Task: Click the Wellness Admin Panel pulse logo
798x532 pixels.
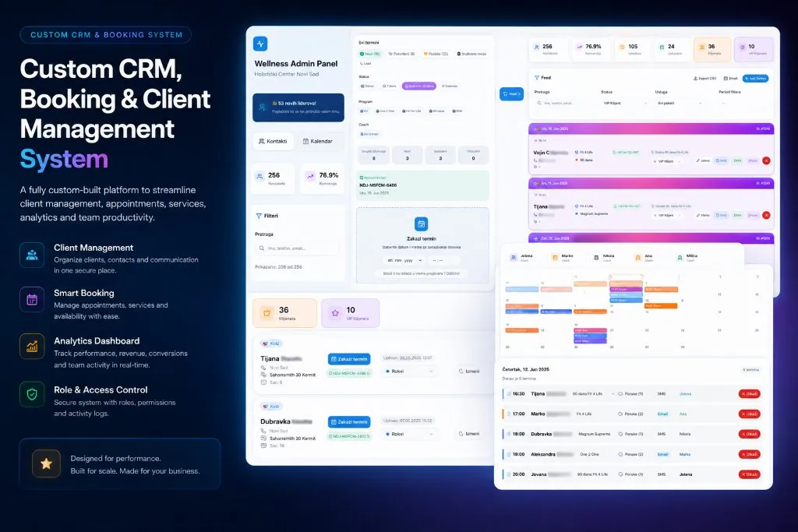Action: coord(260,44)
